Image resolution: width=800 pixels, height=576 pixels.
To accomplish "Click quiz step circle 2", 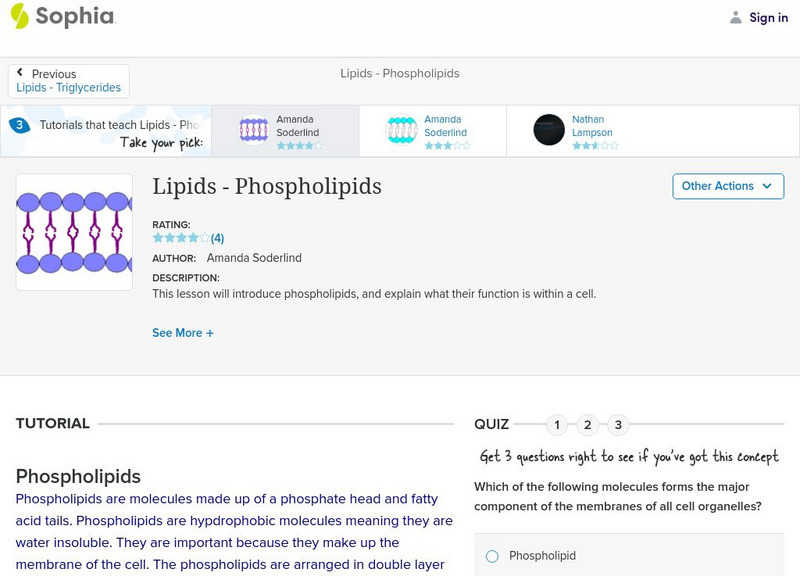I will pos(588,425).
